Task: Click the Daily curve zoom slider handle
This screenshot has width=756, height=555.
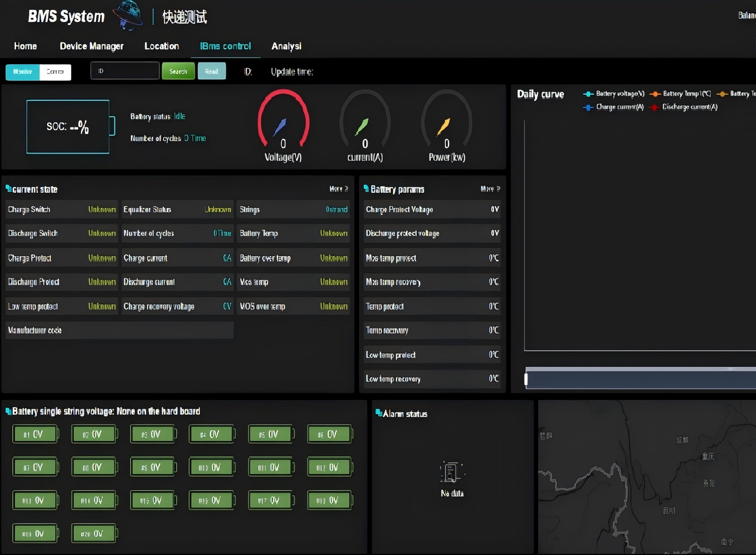Action: pyautogui.click(x=526, y=379)
